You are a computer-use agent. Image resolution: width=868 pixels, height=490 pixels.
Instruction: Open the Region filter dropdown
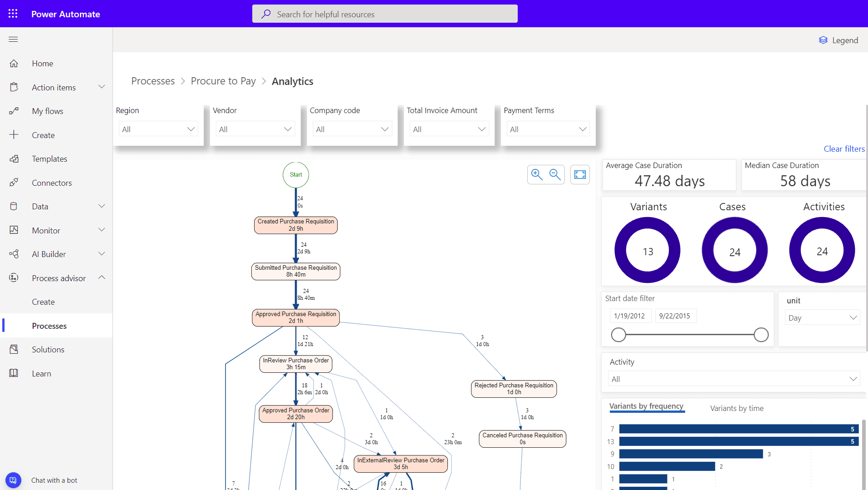click(x=158, y=129)
